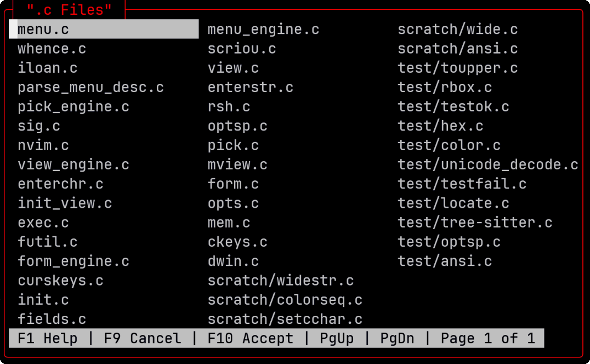This screenshot has width=590, height=364.
Task: Pick scratch/widestr.c from the list
Action: [x=281, y=281]
